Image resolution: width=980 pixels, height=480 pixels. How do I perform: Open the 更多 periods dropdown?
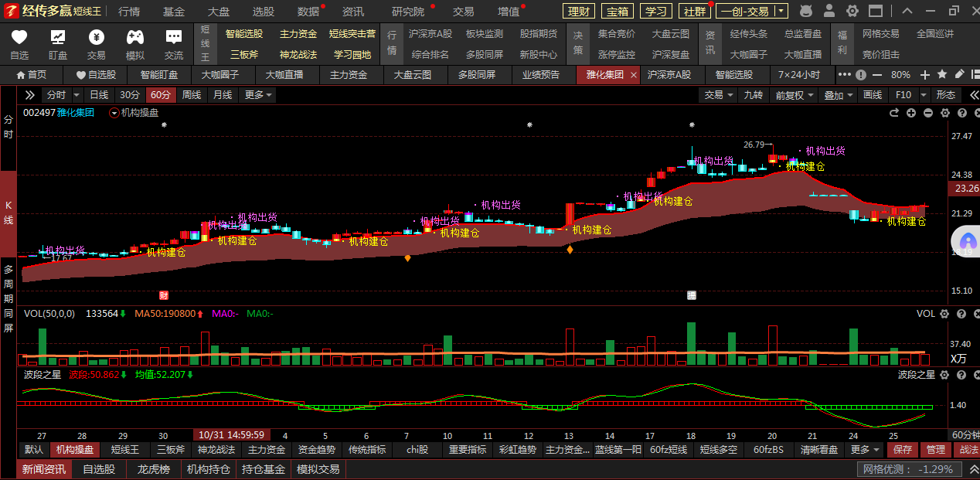pos(259,95)
